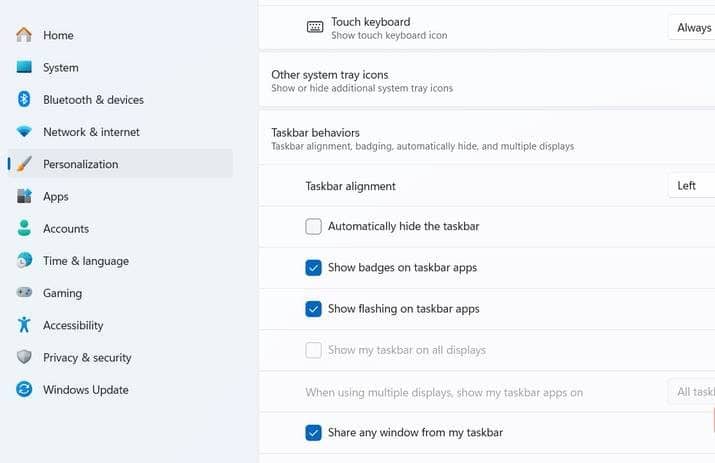Check Show my taskbar on all displays
This screenshot has width=715, height=463.
point(313,350)
